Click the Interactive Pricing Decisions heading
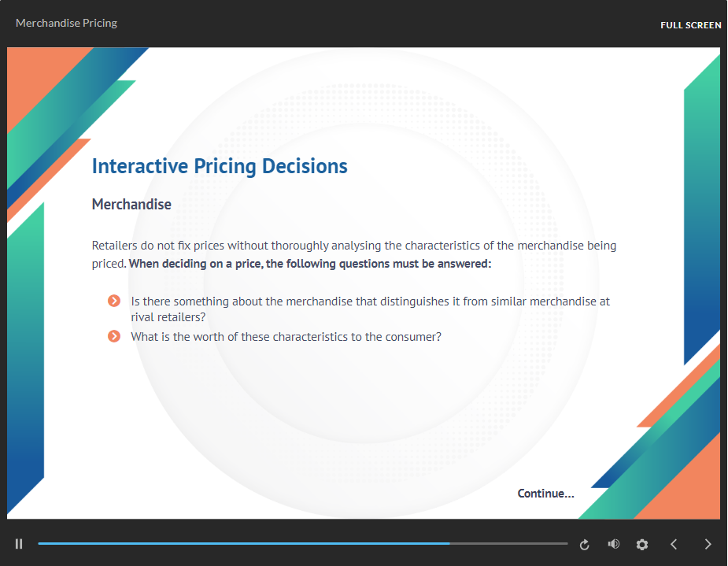The width and height of the screenshot is (728, 566). (220, 166)
